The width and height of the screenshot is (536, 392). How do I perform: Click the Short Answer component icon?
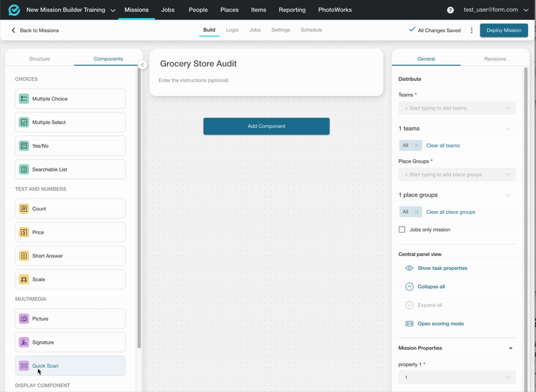coord(24,256)
